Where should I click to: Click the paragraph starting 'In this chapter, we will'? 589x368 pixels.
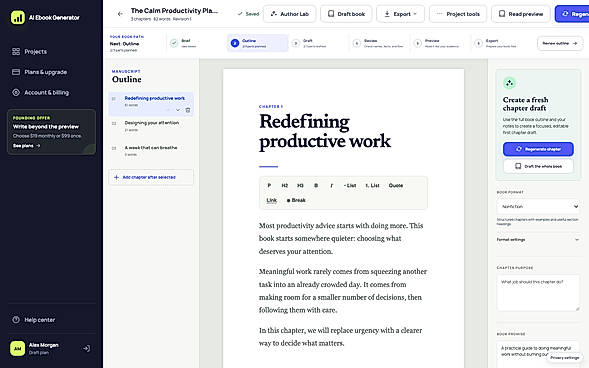(341, 337)
